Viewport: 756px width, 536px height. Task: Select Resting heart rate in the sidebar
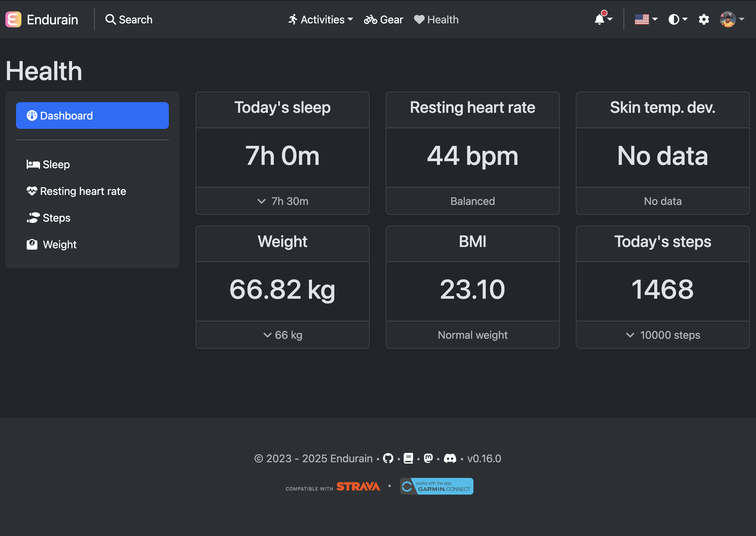click(x=83, y=191)
